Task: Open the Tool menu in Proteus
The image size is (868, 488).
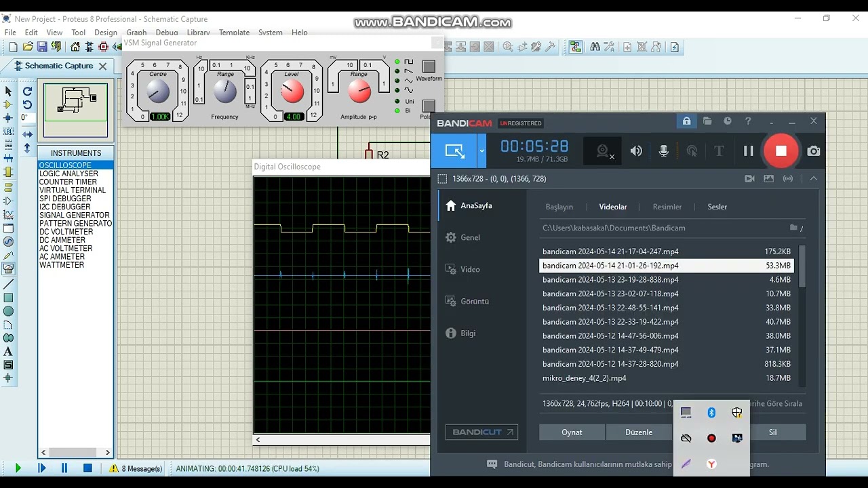Action: [79, 33]
